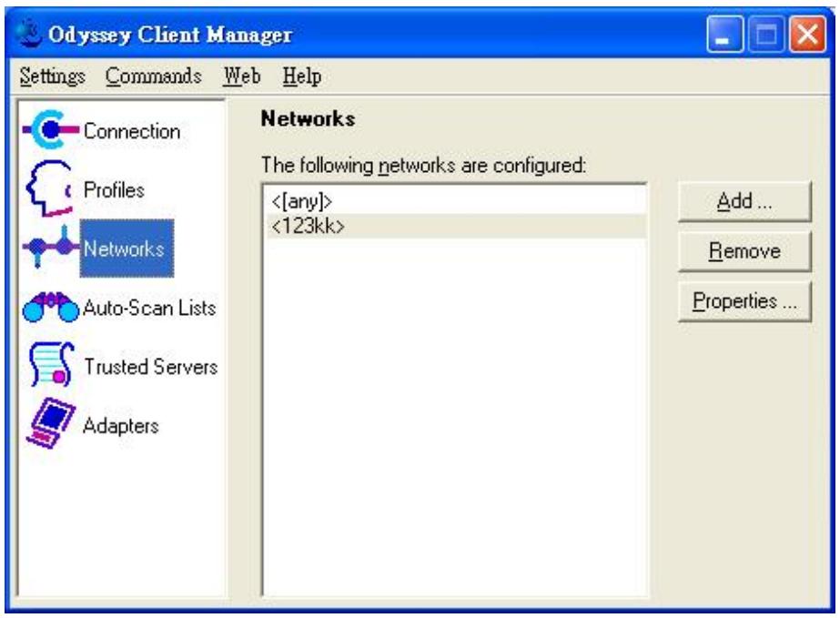The width and height of the screenshot is (840, 618).
Task: Go to the Auto-Scan Lists label
Action: (x=149, y=309)
